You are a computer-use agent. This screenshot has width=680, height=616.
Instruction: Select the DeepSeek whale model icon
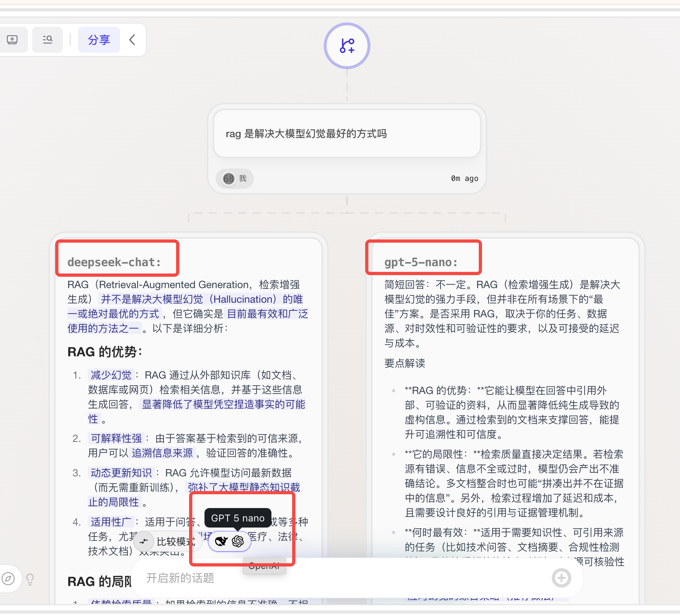pyautogui.click(x=221, y=541)
